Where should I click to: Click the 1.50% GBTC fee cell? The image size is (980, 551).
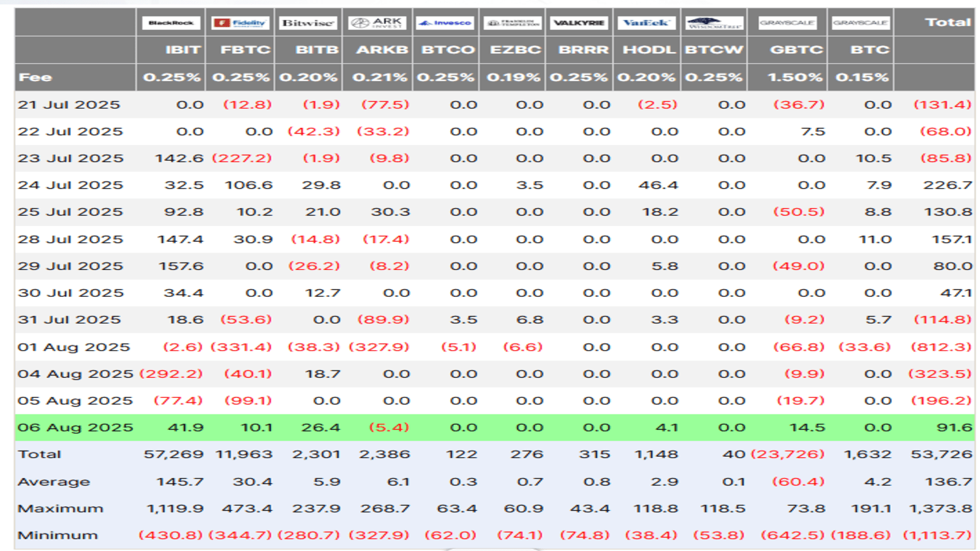796,78
